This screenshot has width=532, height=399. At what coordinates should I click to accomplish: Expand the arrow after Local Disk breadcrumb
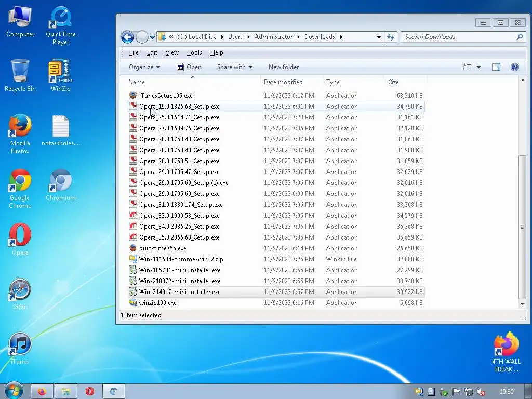[222, 37]
